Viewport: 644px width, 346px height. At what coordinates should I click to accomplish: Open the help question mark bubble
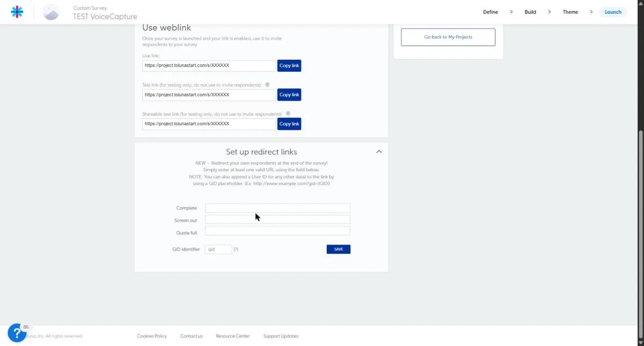pyautogui.click(x=17, y=333)
